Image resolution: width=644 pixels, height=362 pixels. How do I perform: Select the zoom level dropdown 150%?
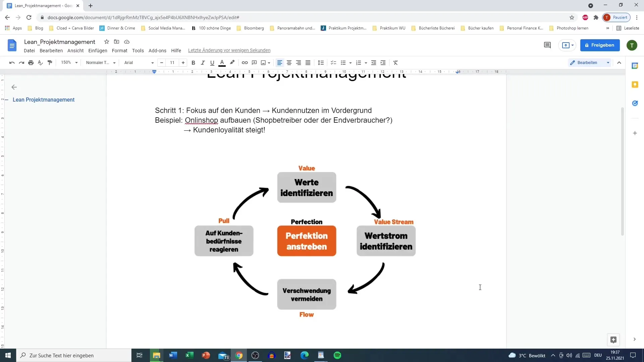tap(69, 62)
